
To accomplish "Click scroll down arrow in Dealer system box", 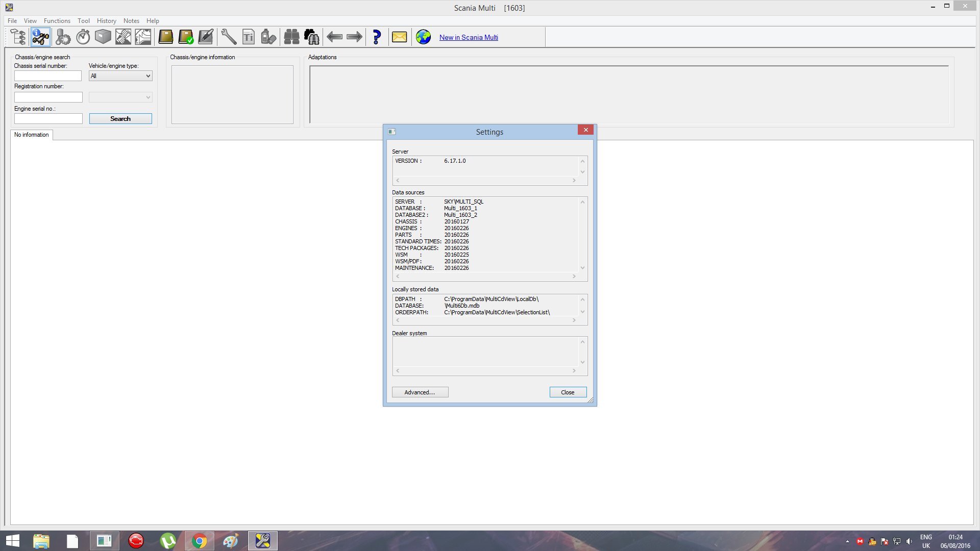I will [582, 362].
